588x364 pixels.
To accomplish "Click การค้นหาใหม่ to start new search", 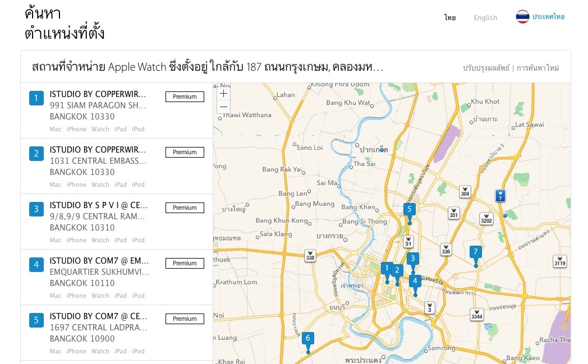I will pyautogui.click(x=538, y=68).
